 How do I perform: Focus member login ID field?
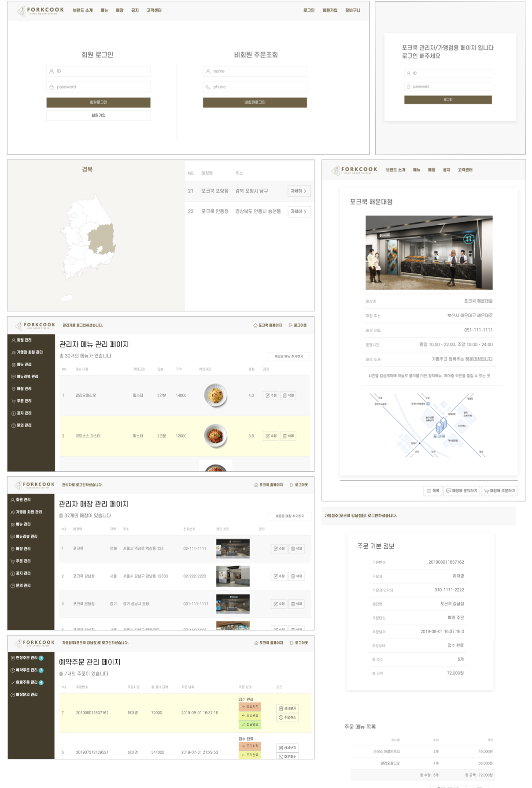(98, 71)
